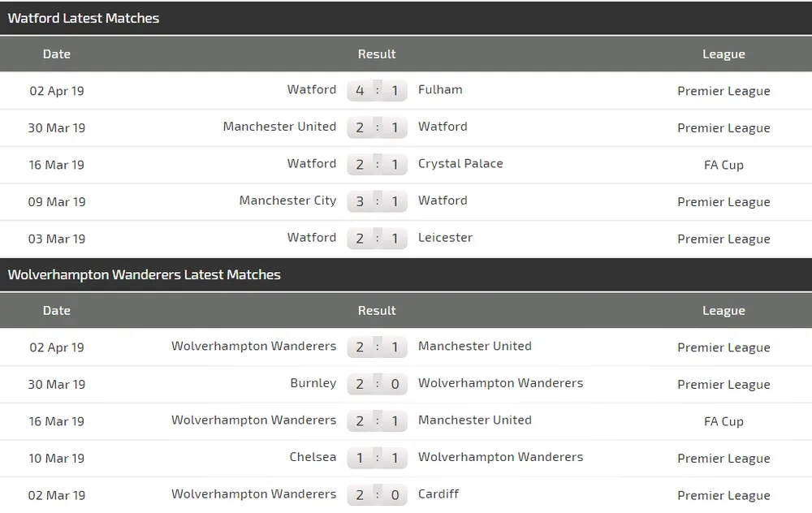Click Result header in Watford table

(x=377, y=54)
